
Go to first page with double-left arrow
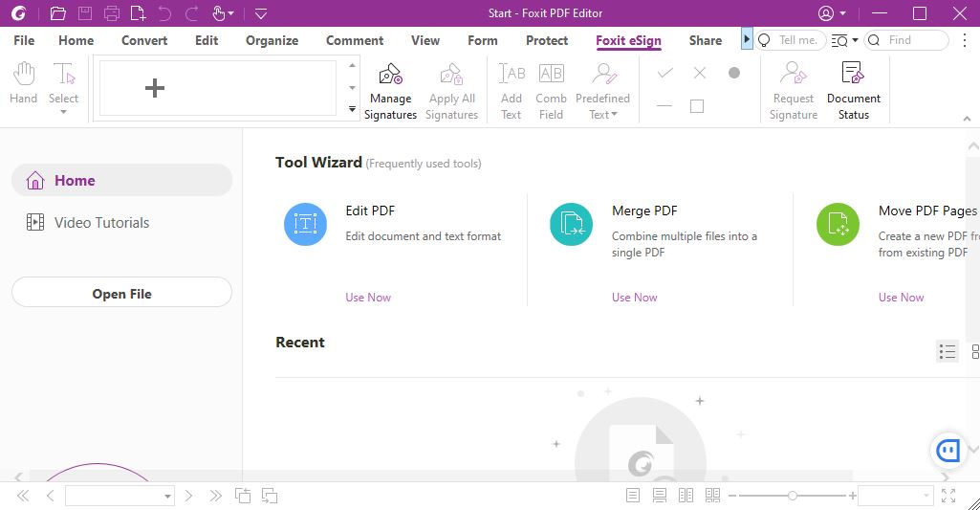click(x=23, y=497)
